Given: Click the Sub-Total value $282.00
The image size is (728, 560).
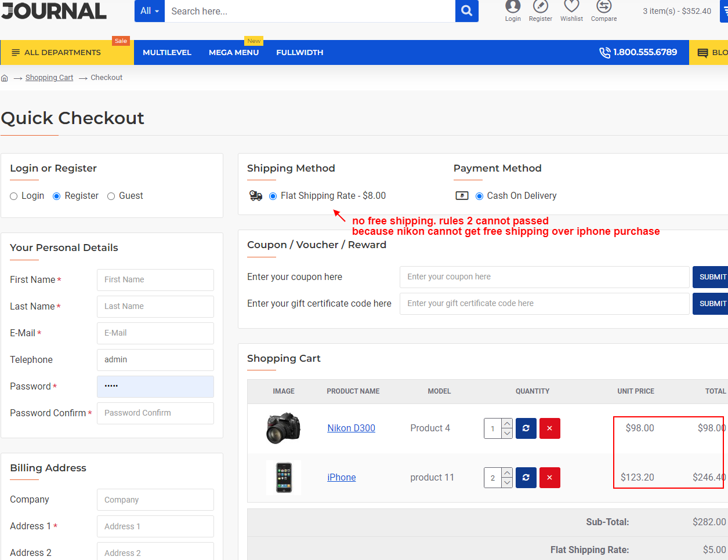Looking at the screenshot, I should pos(709,522).
